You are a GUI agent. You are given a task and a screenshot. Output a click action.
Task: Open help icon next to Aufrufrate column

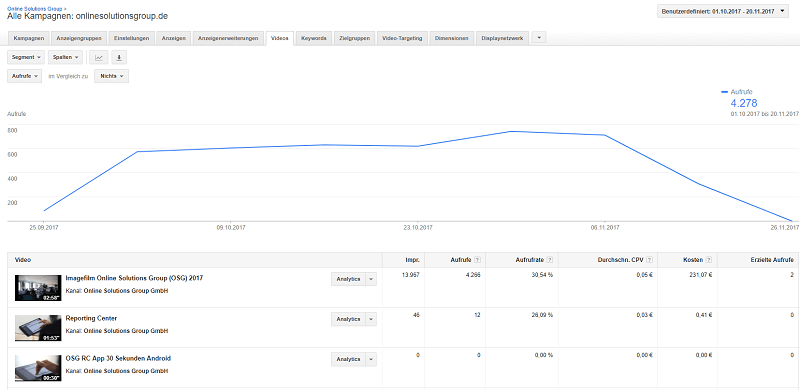(x=549, y=260)
